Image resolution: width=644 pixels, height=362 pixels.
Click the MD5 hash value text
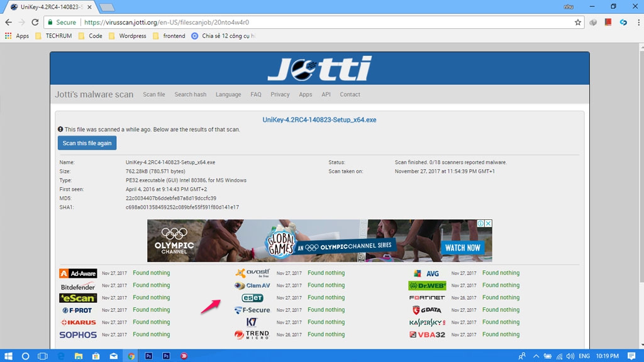pos(171,198)
